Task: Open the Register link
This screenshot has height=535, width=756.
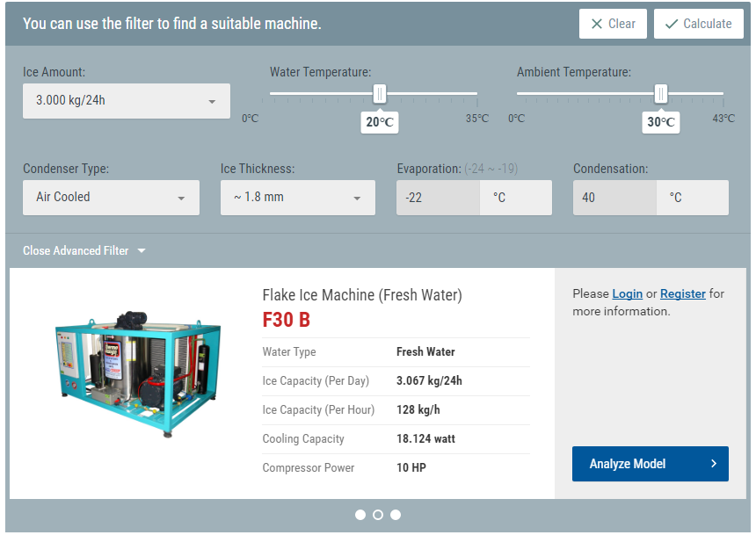Action: (683, 293)
